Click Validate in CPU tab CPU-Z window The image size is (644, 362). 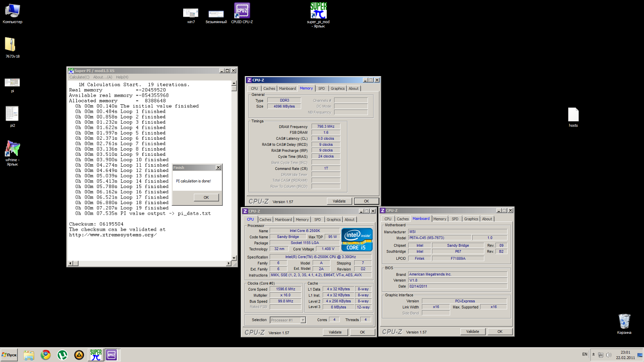335,332
